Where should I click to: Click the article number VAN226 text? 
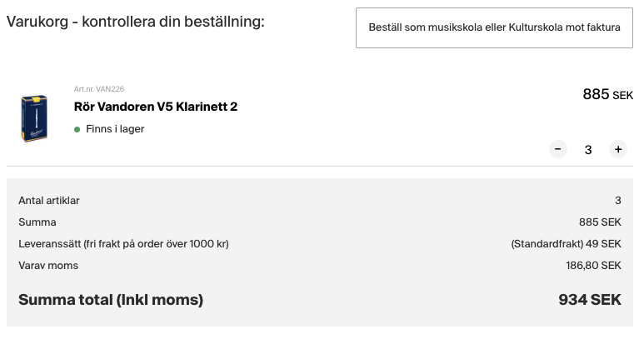click(99, 89)
